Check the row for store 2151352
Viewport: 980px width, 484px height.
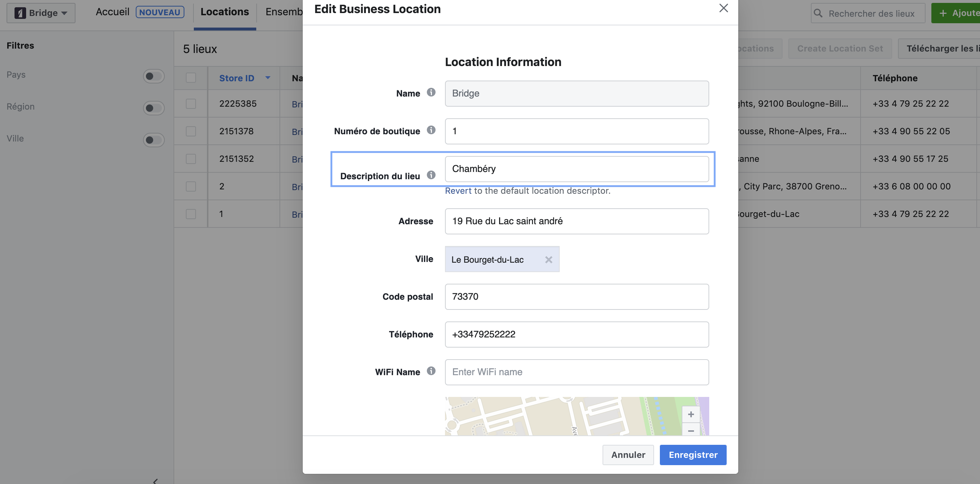click(x=191, y=159)
